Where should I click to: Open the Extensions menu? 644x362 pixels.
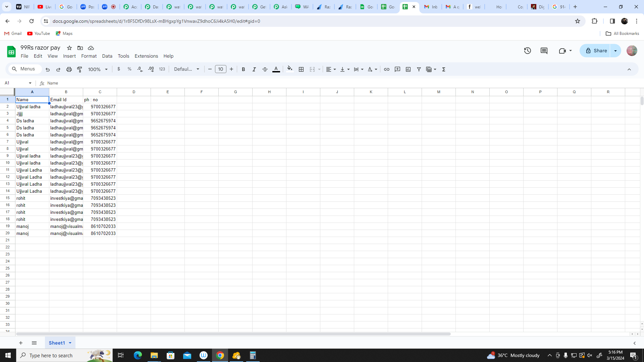[x=146, y=56]
